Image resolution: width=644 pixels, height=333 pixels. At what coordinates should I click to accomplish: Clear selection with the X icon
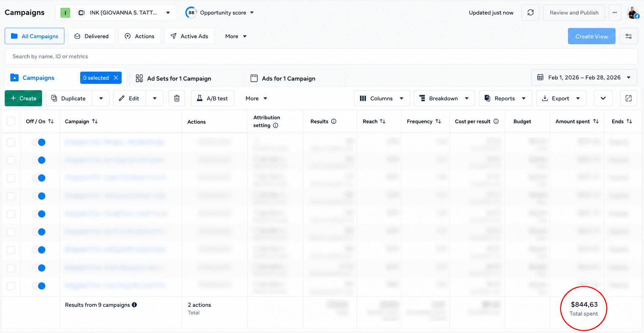(x=116, y=78)
